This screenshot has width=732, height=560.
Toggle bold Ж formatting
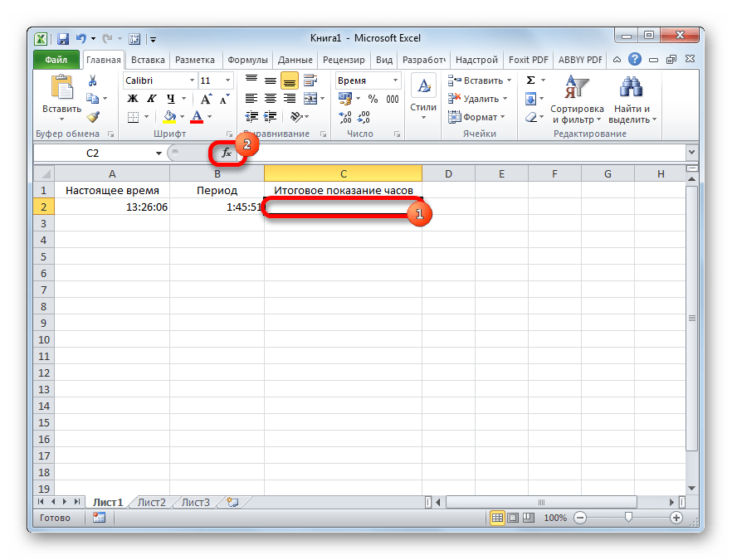(x=133, y=99)
